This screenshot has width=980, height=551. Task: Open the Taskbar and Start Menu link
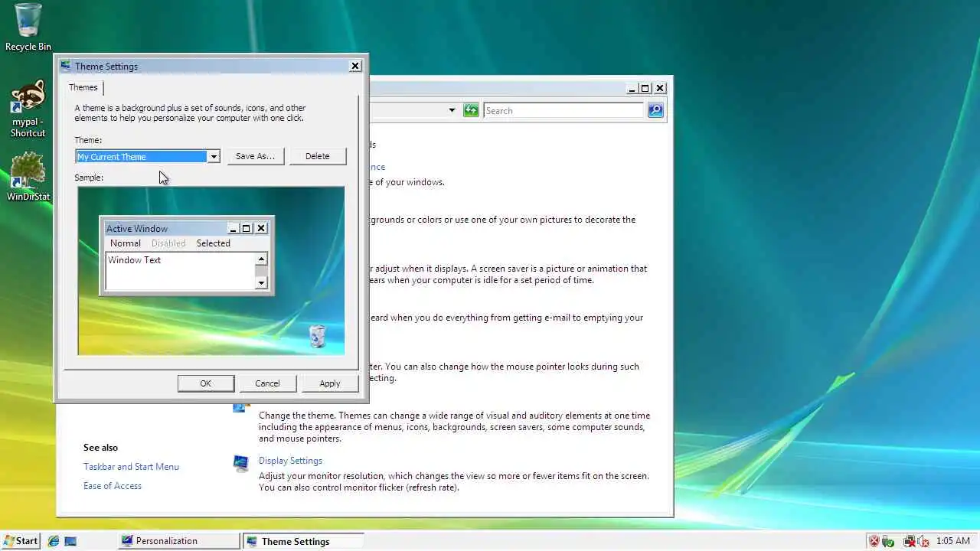click(x=131, y=467)
